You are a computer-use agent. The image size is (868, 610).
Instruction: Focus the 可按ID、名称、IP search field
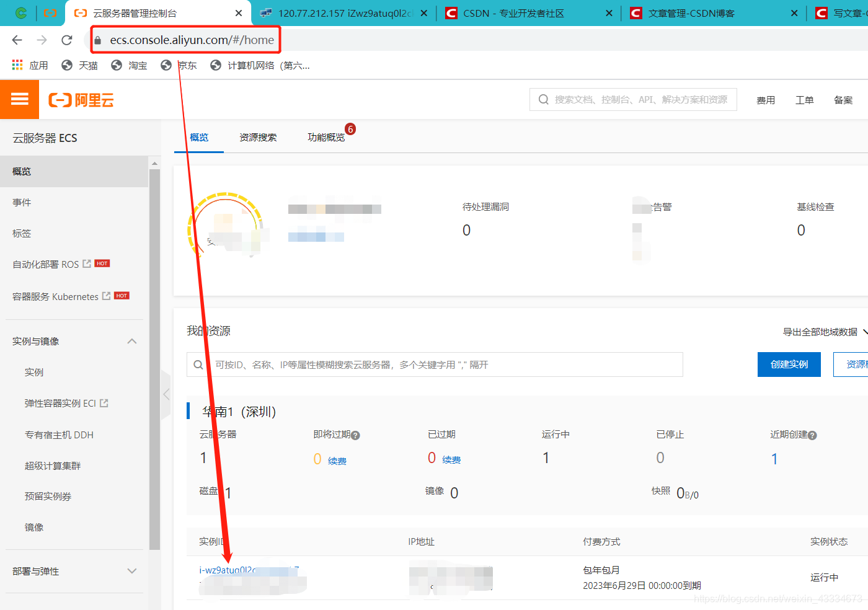435,365
